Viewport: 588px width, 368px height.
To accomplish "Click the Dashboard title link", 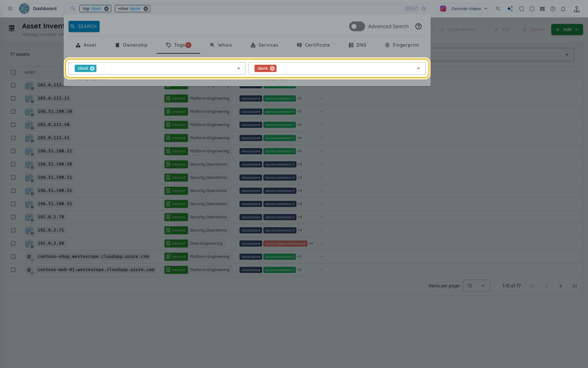I will click(x=45, y=9).
